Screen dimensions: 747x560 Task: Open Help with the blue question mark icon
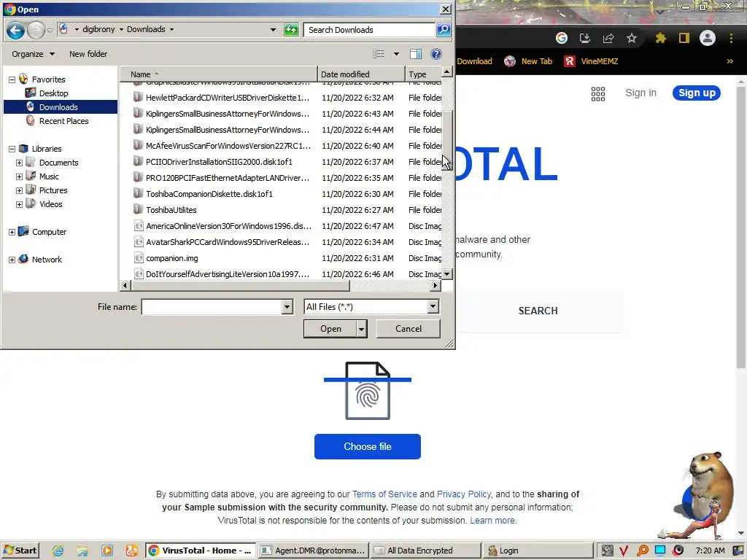click(436, 54)
